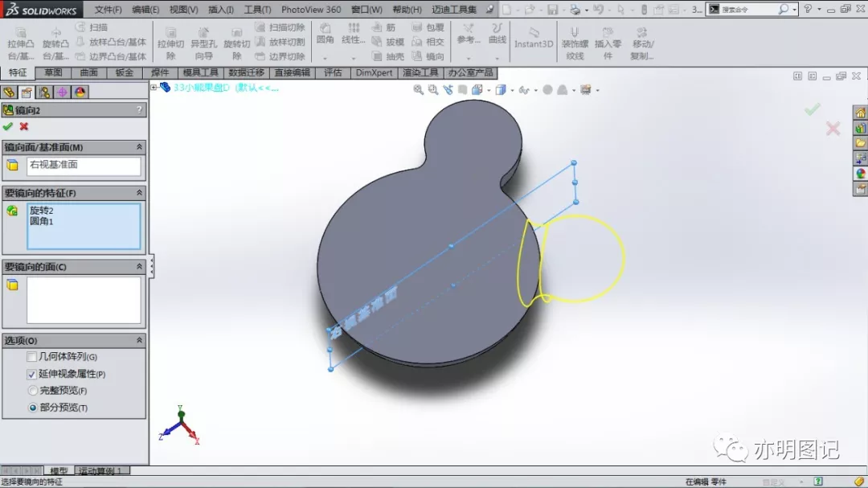
Task: Click the Instant3D tool
Action: click(534, 38)
